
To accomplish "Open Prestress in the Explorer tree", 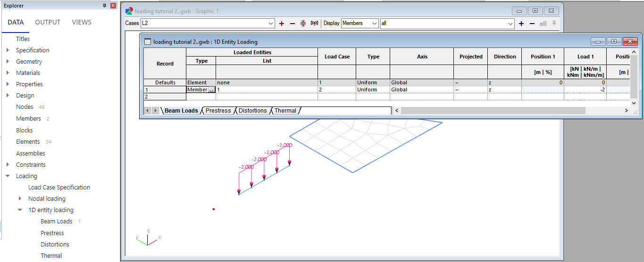I will coord(52,233).
